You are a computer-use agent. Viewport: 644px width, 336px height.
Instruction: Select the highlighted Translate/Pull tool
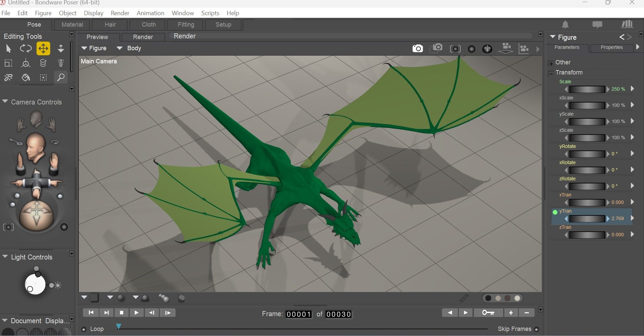[43, 49]
